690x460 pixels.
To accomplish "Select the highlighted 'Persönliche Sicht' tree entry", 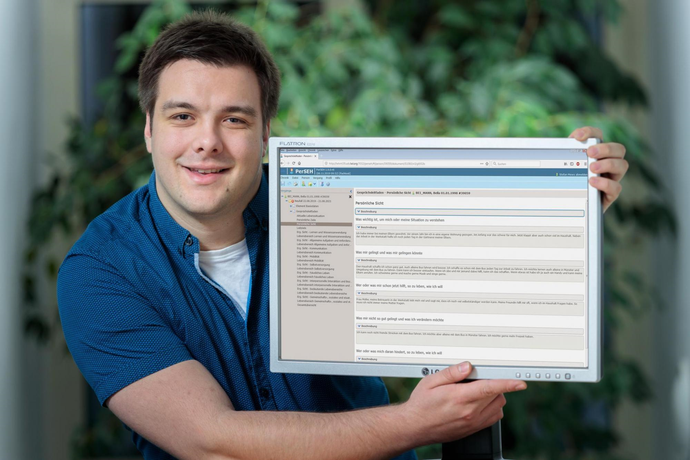I will (308, 222).
